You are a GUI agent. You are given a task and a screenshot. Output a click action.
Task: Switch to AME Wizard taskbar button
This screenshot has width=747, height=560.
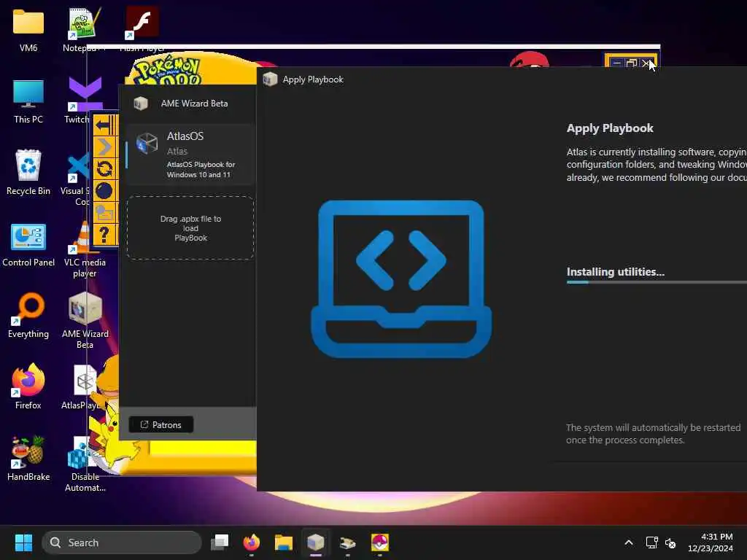coord(315,542)
